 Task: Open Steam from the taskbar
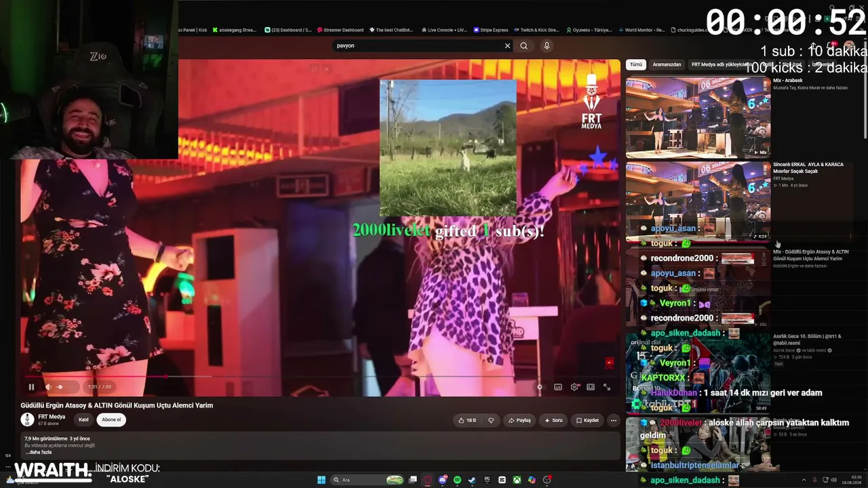tap(472, 480)
